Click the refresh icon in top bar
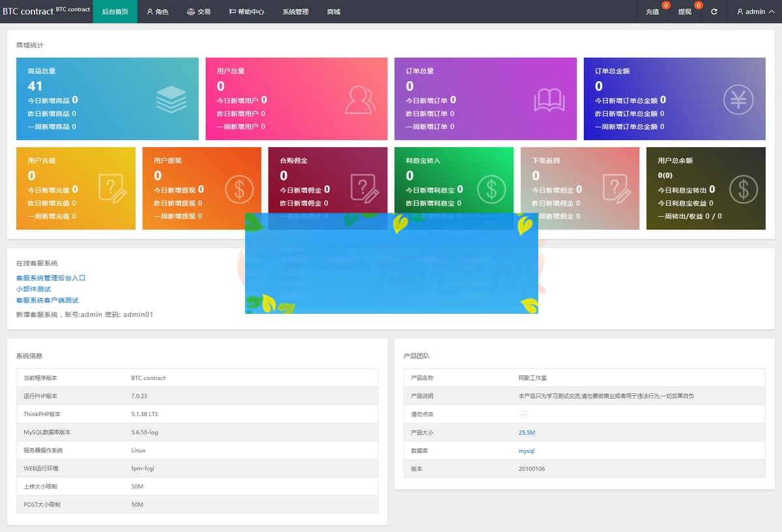The height and width of the screenshot is (532, 782). (x=714, y=12)
